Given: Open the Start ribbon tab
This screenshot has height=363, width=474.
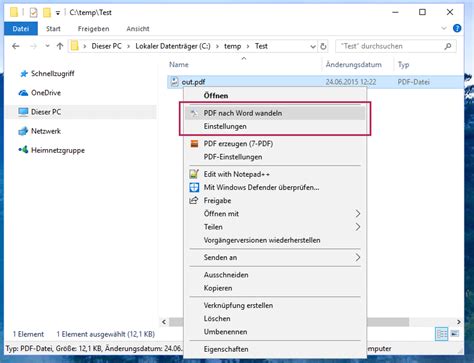Looking at the screenshot, I should click(53, 29).
